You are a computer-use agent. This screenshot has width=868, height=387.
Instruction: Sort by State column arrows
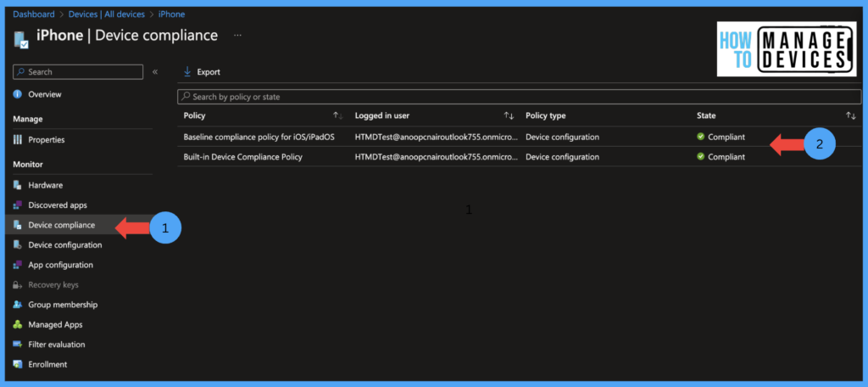[851, 116]
